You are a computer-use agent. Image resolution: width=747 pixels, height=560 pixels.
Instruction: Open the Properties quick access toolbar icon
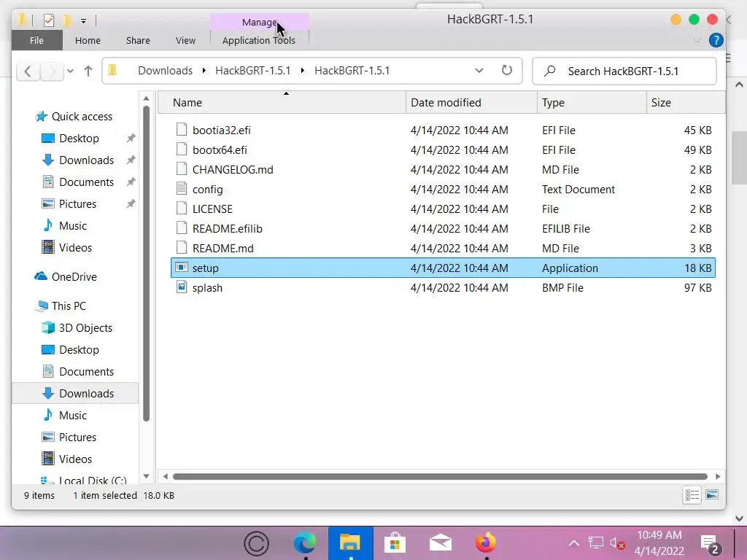coord(49,20)
